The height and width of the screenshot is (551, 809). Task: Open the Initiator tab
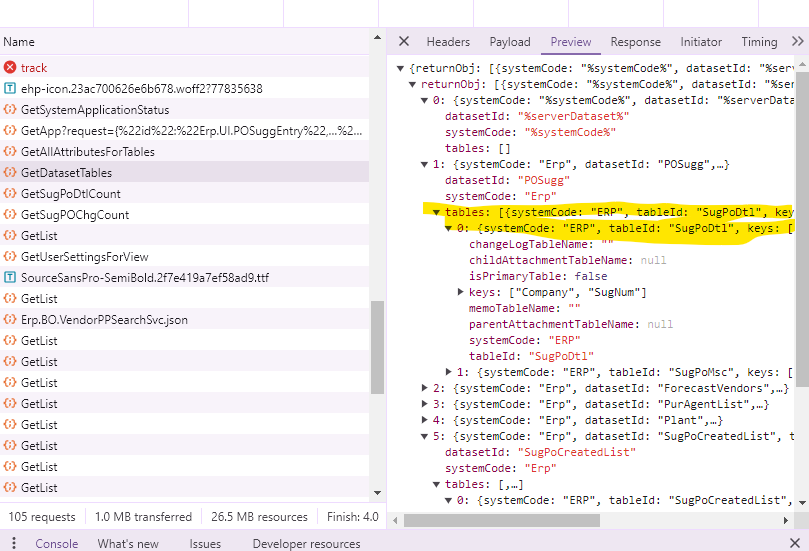(701, 42)
